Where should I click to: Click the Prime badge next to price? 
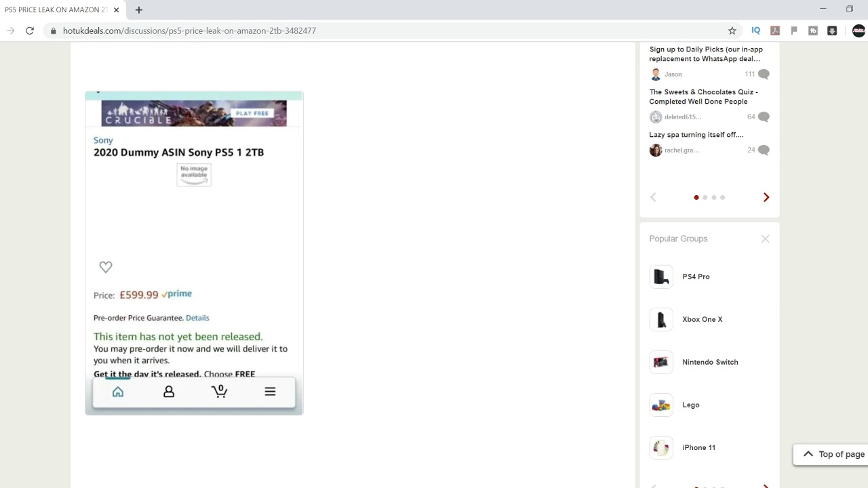(x=176, y=294)
